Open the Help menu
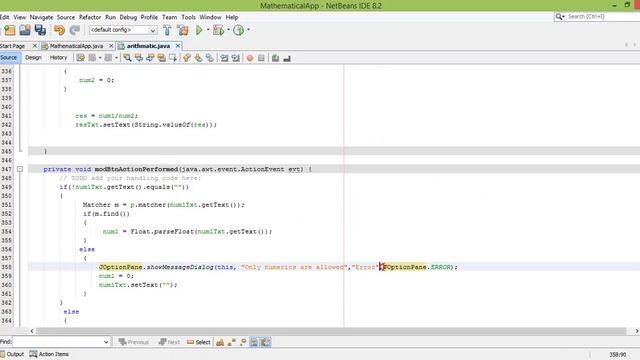 pos(232,17)
